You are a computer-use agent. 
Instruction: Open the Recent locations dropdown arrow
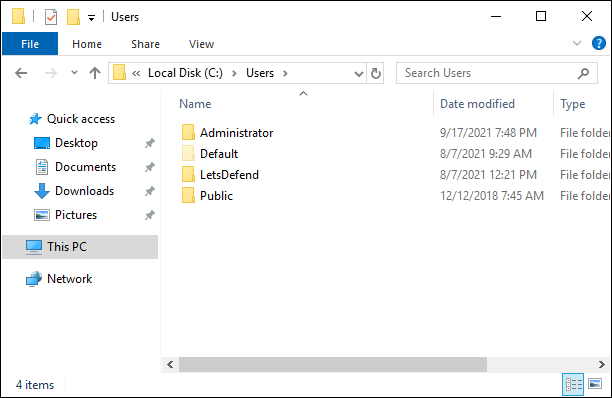74,73
